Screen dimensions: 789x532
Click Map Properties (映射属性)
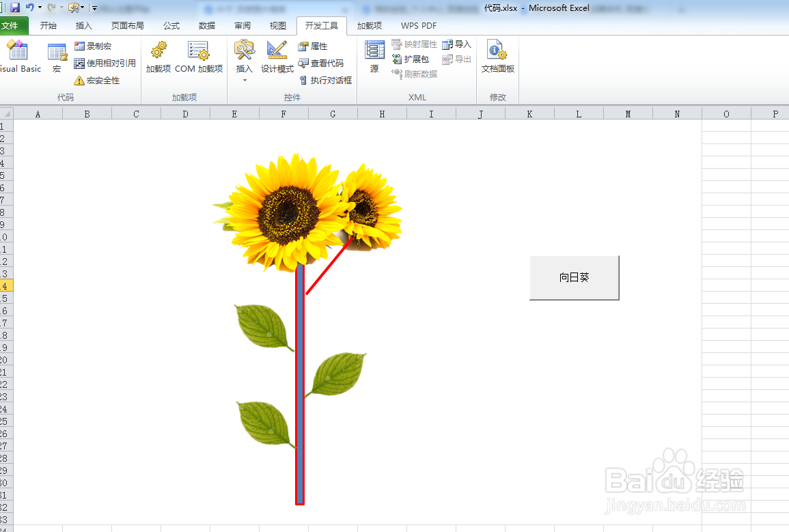point(415,45)
